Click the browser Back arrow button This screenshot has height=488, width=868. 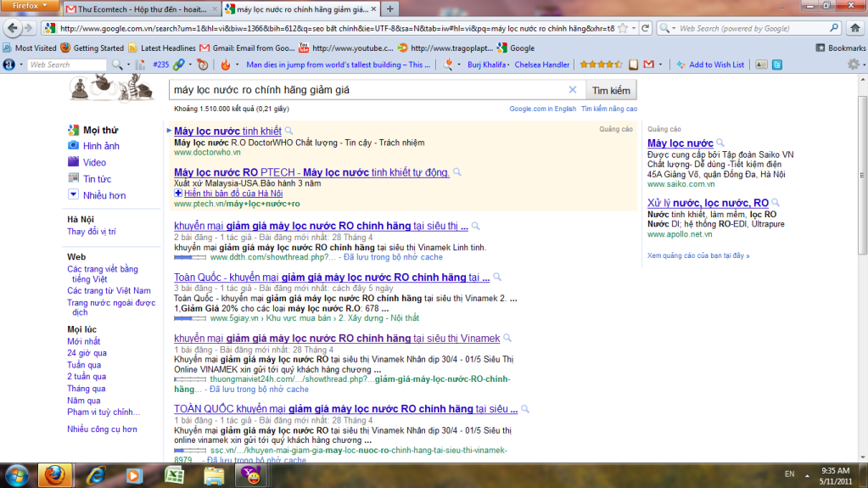(13, 28)
